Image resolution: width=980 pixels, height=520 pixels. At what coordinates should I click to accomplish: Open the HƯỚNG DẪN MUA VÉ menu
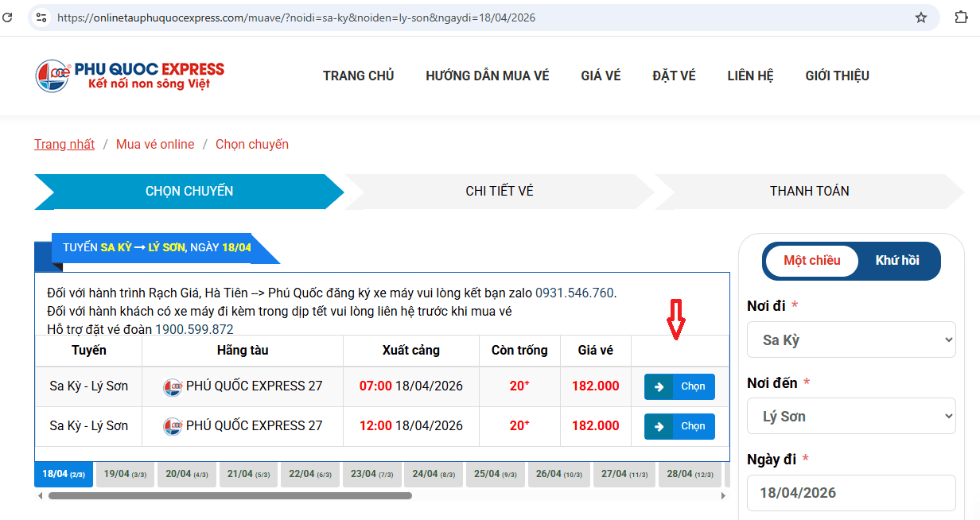[487, 76]
